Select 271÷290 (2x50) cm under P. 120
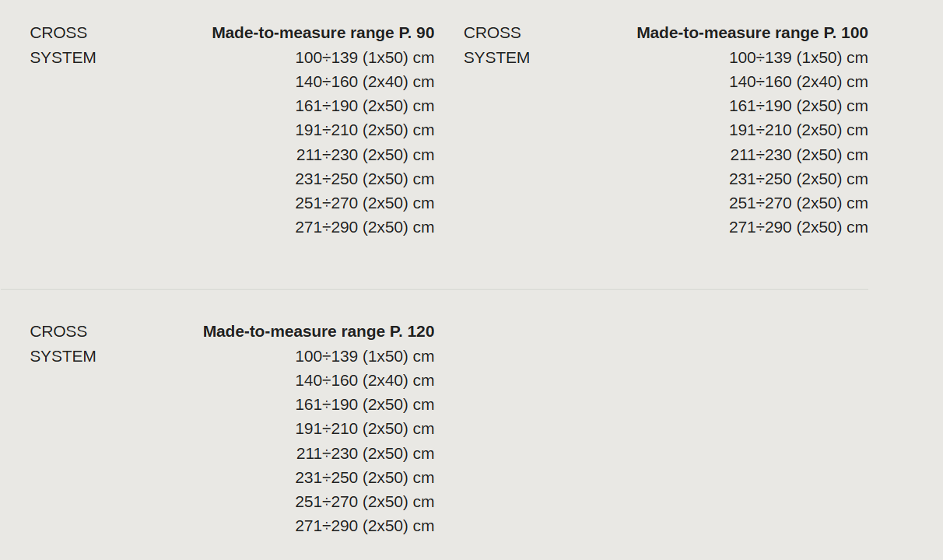The width and height of the screenshot is (943, 560). (x=365, y=526)
